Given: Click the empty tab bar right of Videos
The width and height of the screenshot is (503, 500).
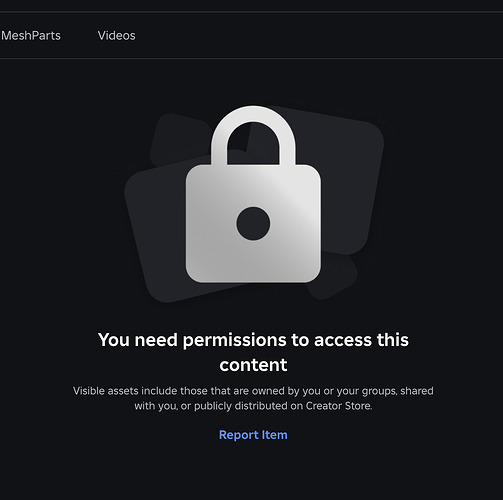Looking at the screenshot, I should click(319, 35).
